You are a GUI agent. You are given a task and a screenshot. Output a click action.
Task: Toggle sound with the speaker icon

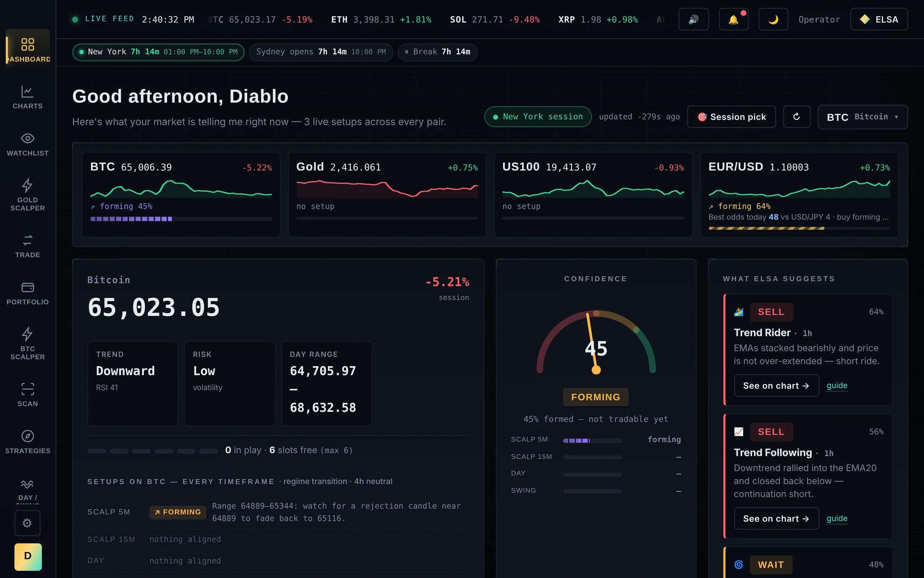coord(693,20)
